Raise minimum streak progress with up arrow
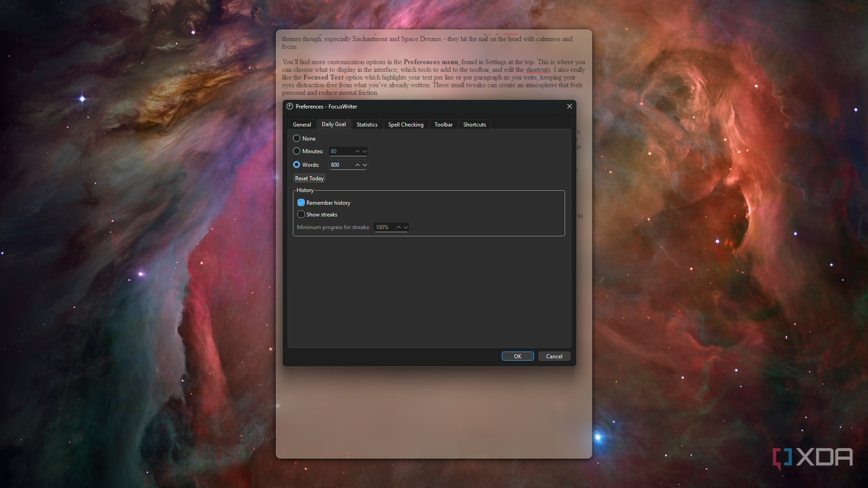 pyautogui.click(x=399, y=227)
